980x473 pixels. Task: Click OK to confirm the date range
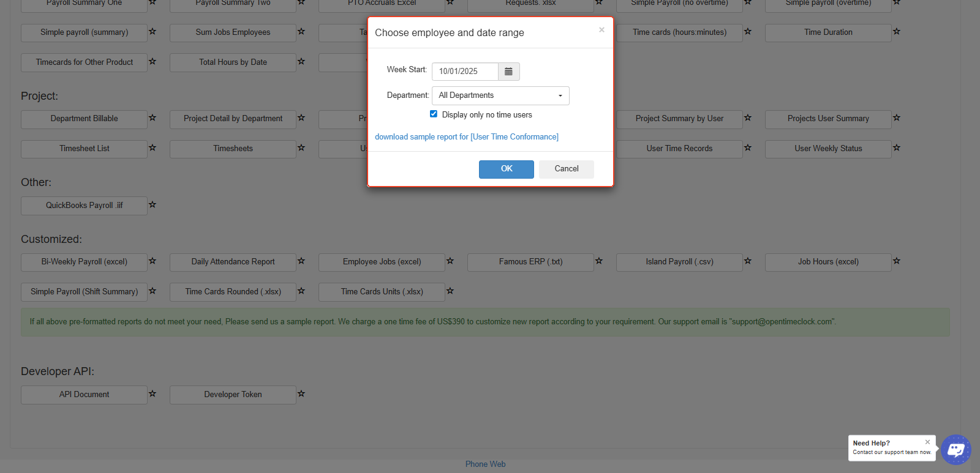click(506, 169)
